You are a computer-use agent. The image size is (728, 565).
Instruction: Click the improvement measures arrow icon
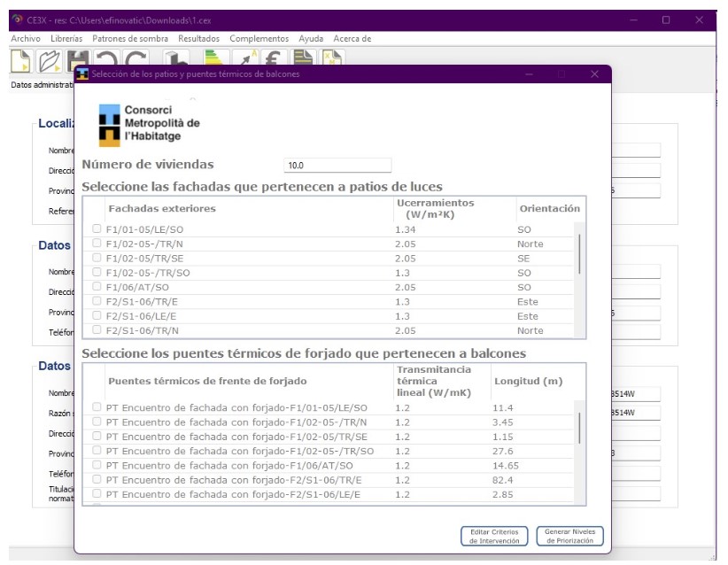tap(244, 57)
